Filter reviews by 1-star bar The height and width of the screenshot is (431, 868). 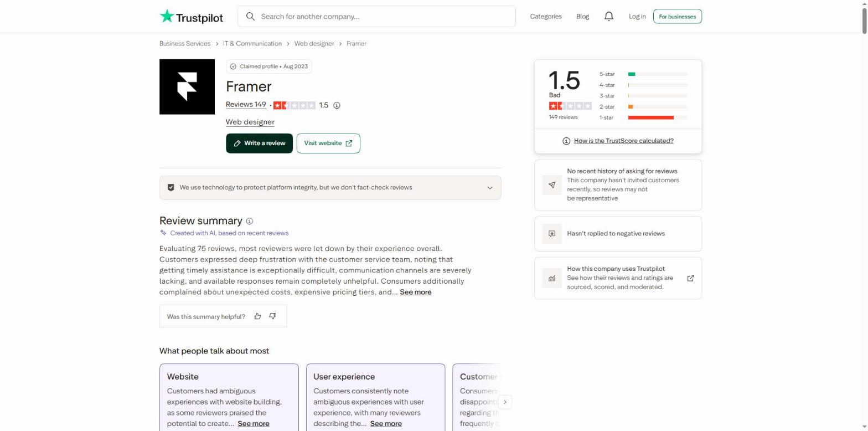(643, 117)
